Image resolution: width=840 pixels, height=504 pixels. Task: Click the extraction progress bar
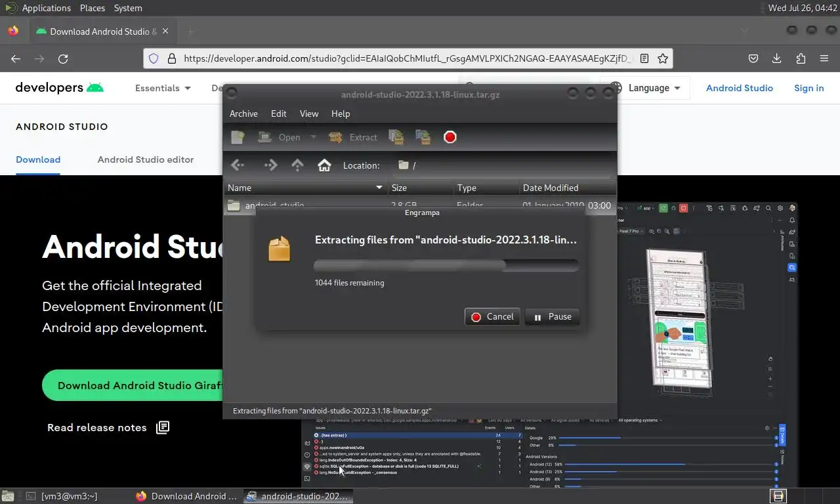click(446, 265)
